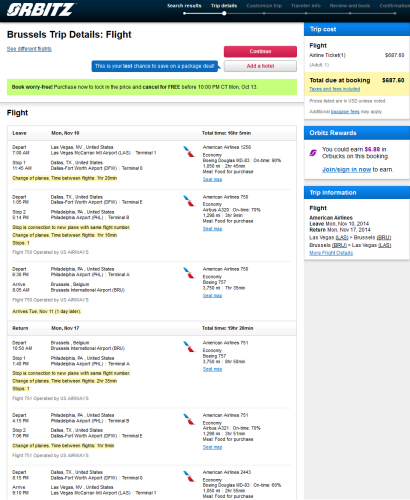The height and width of the screenshot is (500, 410).
Task: Click Join/sign in now link
Action: click(346, 169)
